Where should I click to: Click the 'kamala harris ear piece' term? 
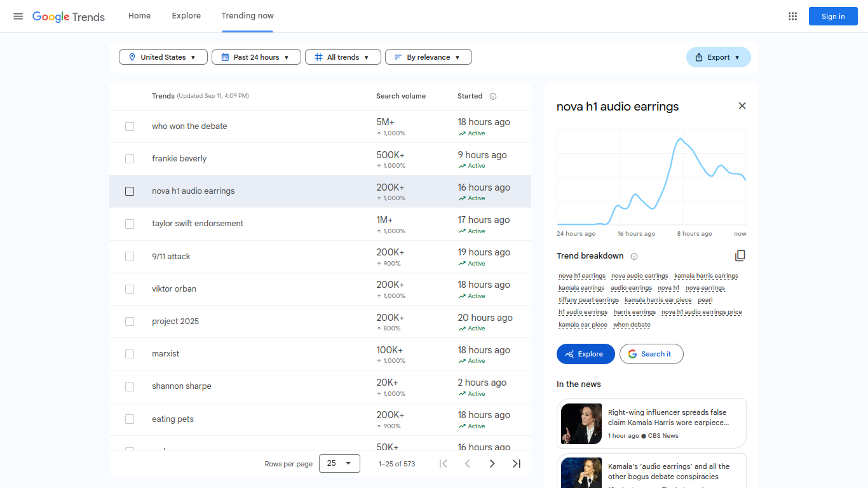pos(658,300)
